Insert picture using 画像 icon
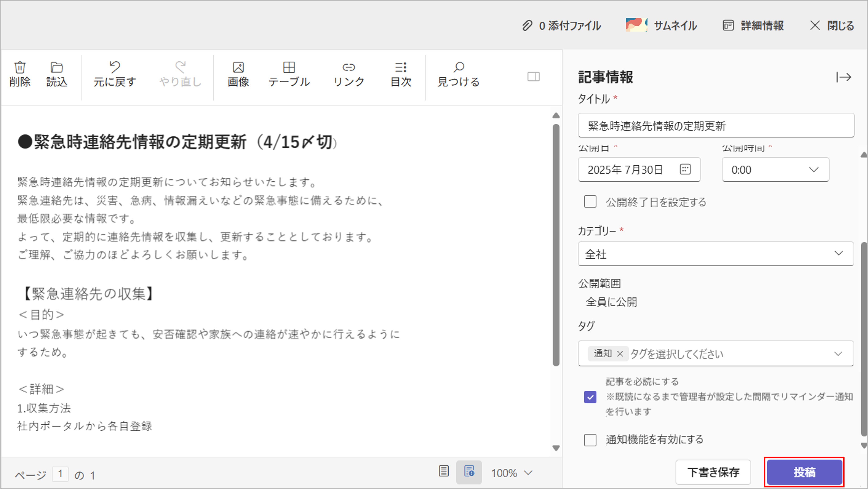Image resolution: width=868 pixels, height=489 pixels. click(238, 74)
